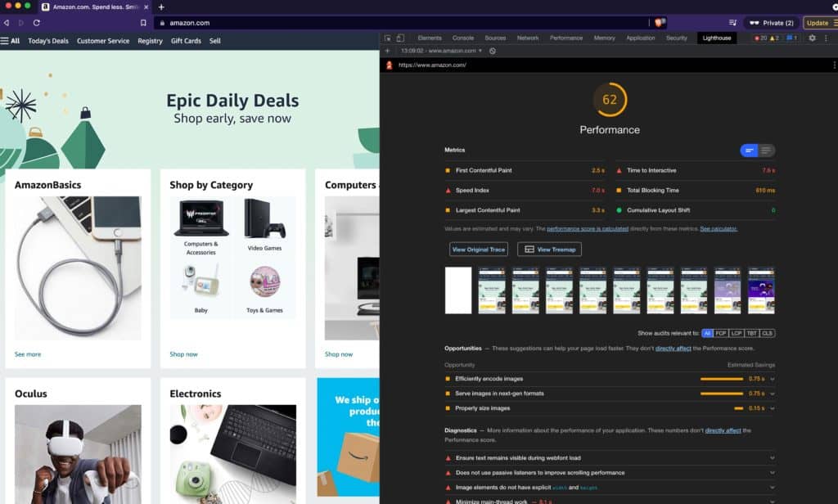Click the browser reload icon

click(x=36, y=23)
